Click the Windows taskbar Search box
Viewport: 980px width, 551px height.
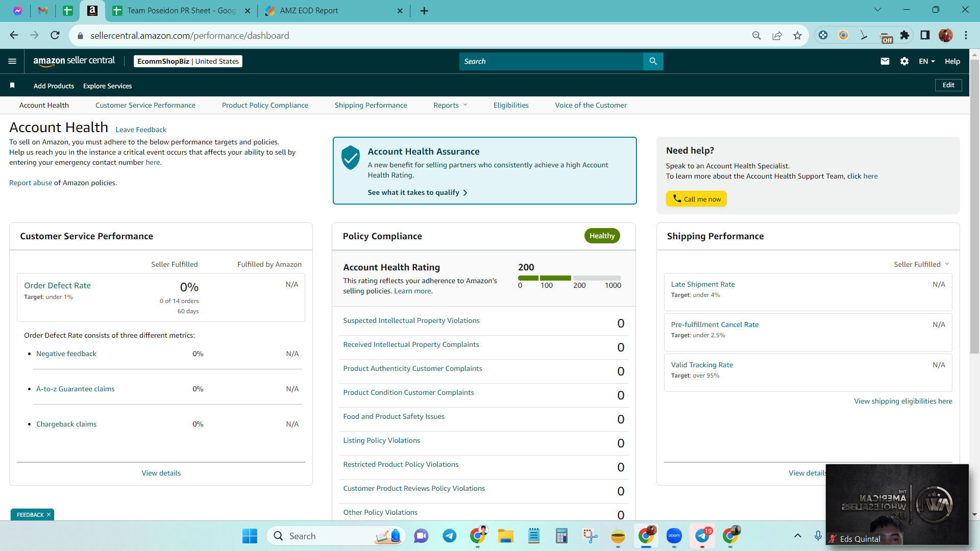pos(336,536)
